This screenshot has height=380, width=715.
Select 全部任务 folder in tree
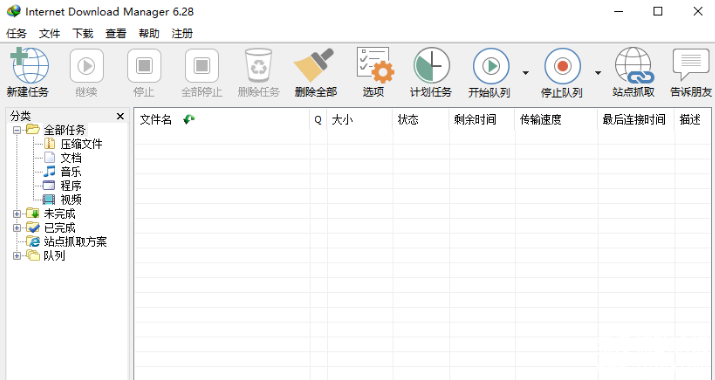click(x=64, y=130)
